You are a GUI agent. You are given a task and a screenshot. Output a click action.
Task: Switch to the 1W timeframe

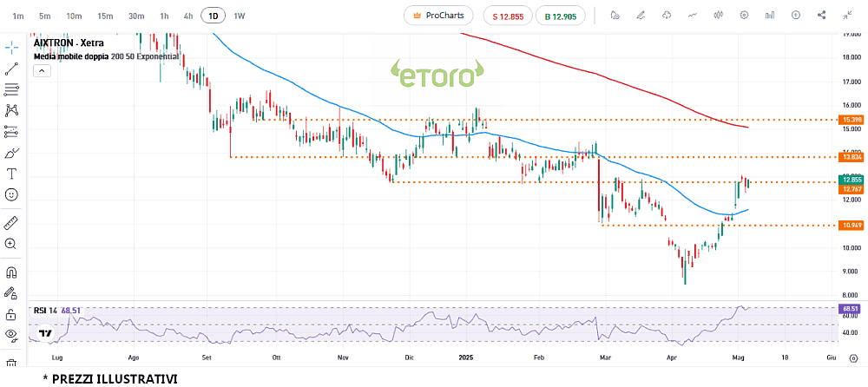pyautogui.click(x=240, y=16)
